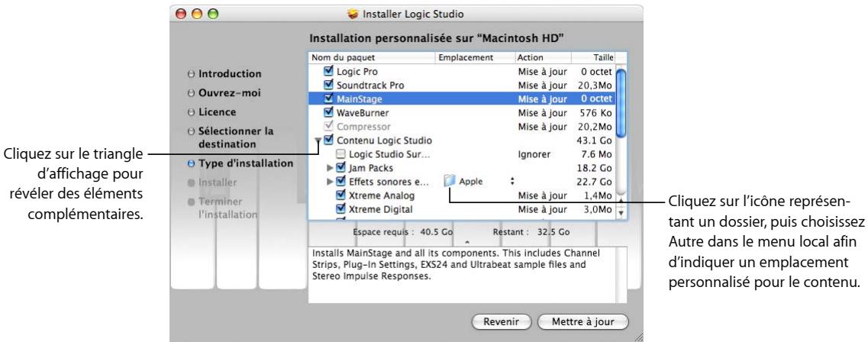
Task: Toggle the Contenu Logic Studio checkbox
Action: coord(329,140)
